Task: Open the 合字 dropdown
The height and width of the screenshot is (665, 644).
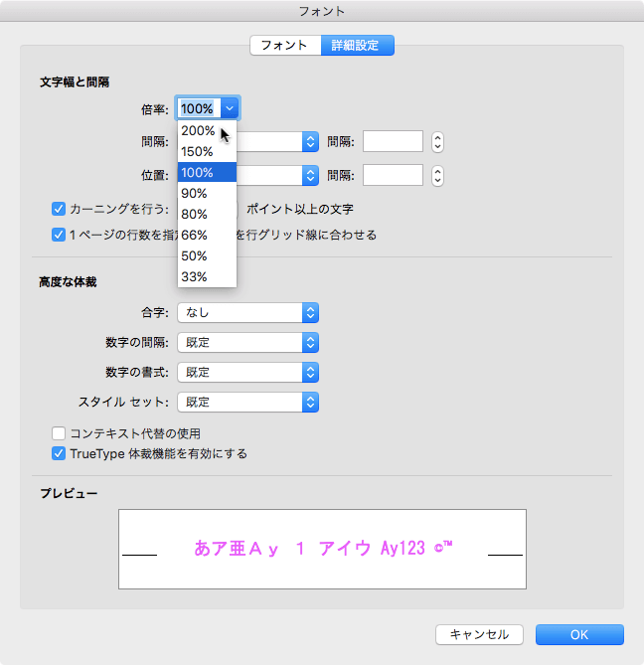Action: coord(247,313)
